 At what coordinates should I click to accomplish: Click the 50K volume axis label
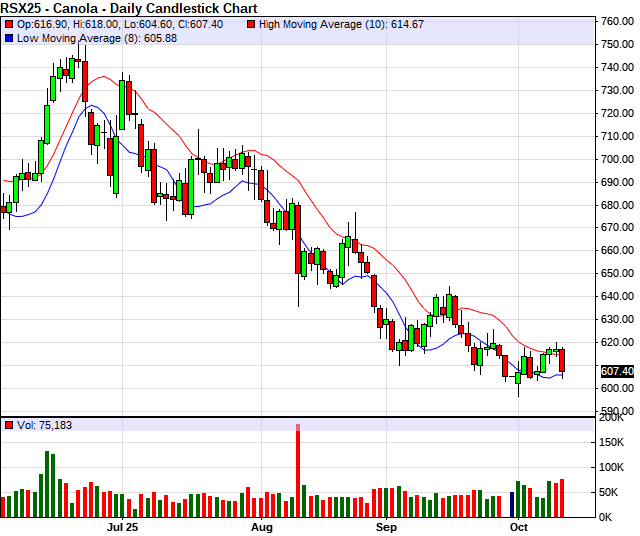tap(614, 492)
